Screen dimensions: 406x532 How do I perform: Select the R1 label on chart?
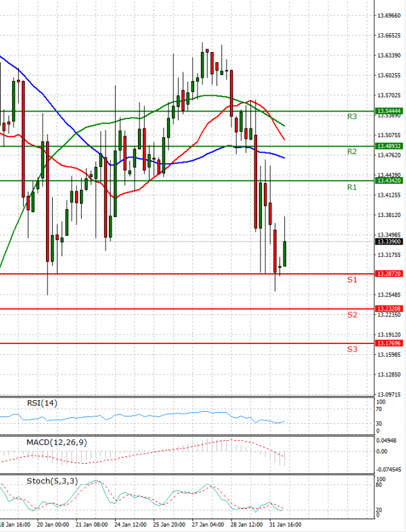pos(352,187)
